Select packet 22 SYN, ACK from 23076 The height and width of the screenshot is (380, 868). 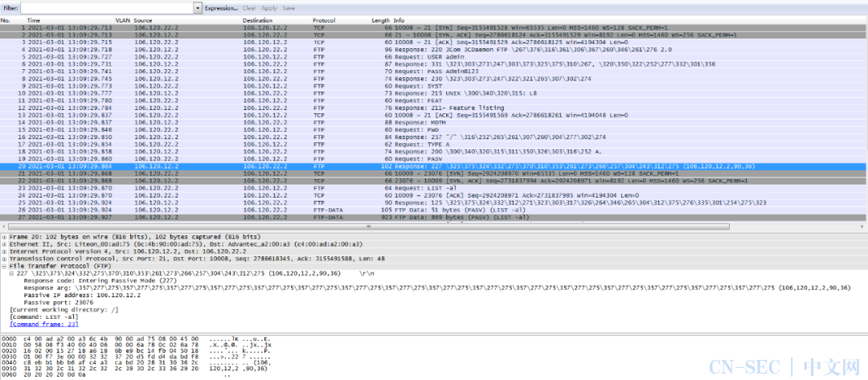434,181
